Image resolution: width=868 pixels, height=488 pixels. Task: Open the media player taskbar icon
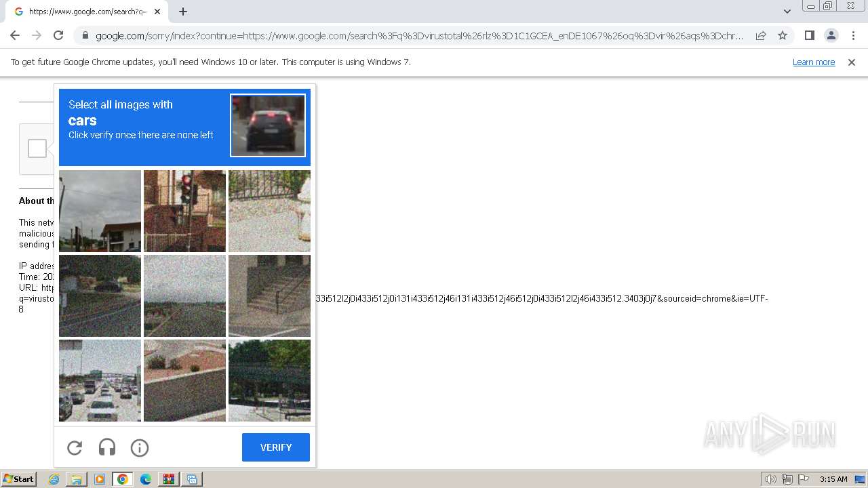(100, 479)
